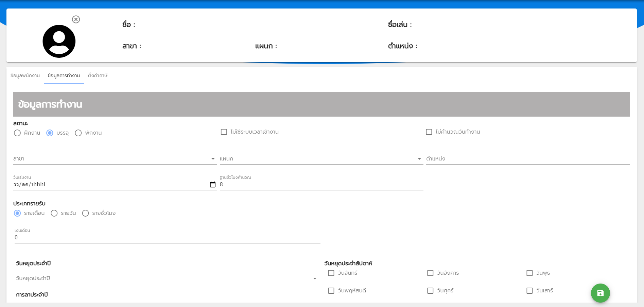Click the การลาประจำปี heading
Image resolution: width=644 pixels, height=307 pixels.
click(x=32, y=295)
